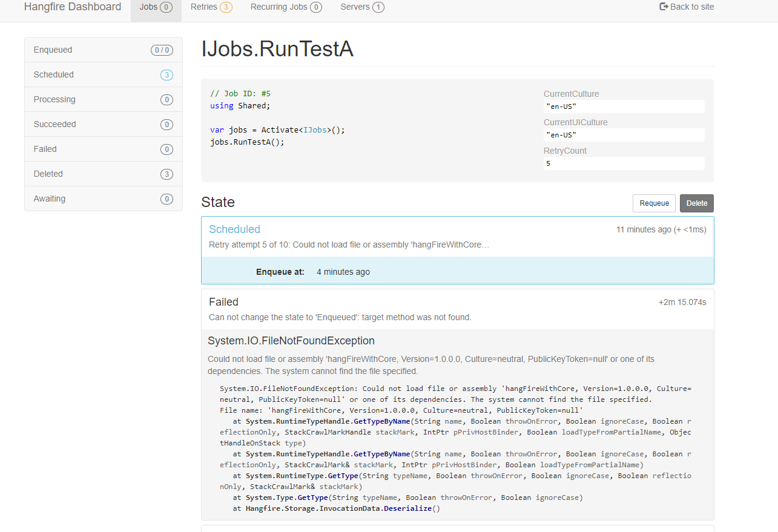
Task: Click the Scheduled count badge in sidebar
Action: [166, 74]
